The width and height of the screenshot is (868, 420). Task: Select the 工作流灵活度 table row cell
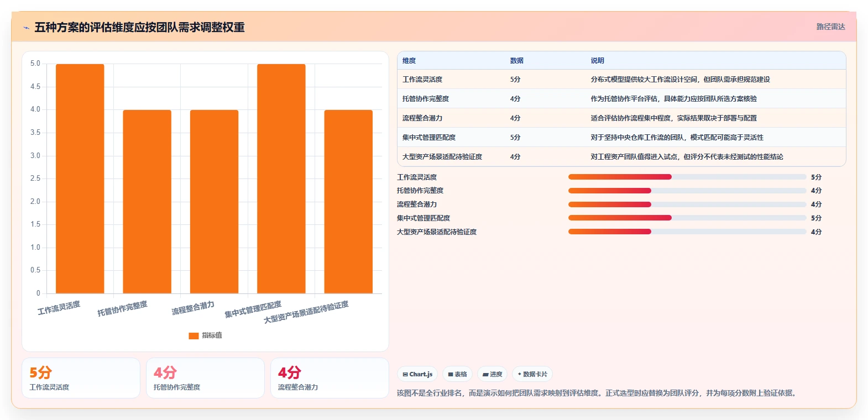[x=422, y=80]
